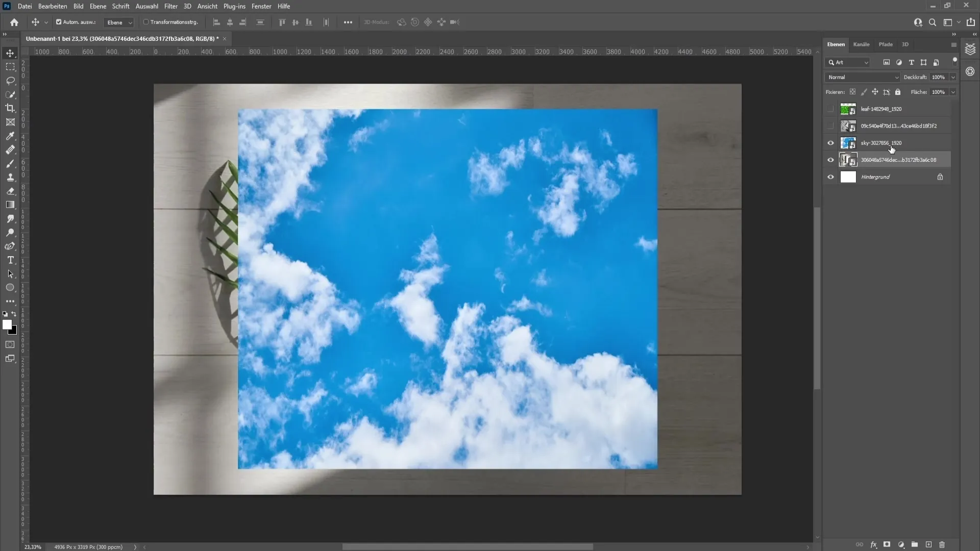
Task: Select the Ellipse shape tool
Action: 10,287
